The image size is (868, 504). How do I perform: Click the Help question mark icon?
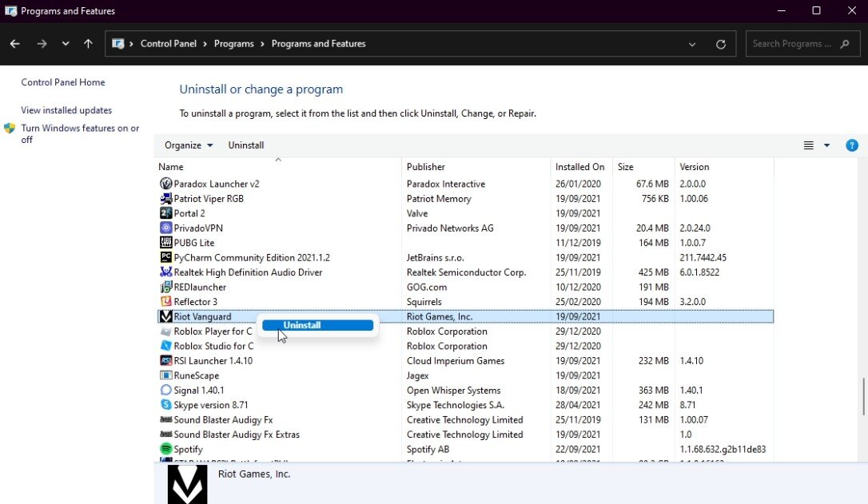852,145
